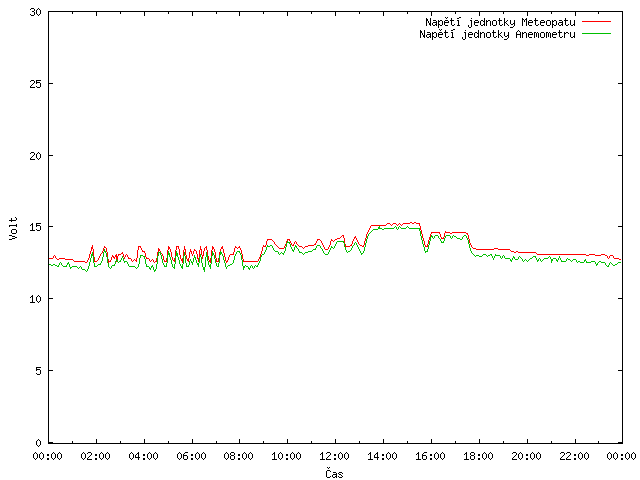
Task: Click the green legend line sample
Action: (x=596, y=33)
